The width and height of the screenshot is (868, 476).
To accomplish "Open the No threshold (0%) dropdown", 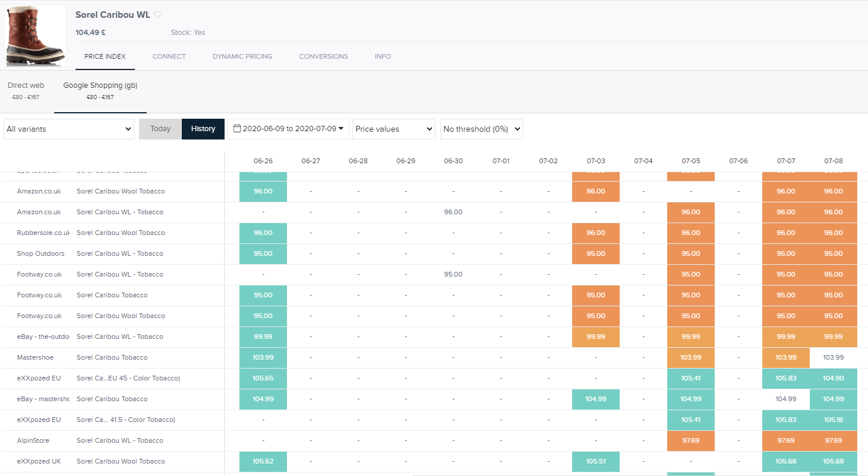I will [x=482, y=129].
